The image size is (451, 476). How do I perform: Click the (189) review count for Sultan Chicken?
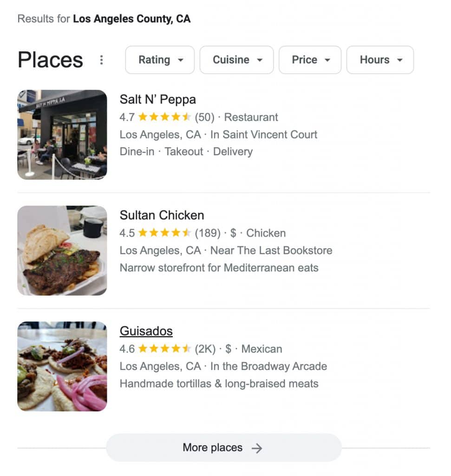click(x=208, y=233)
